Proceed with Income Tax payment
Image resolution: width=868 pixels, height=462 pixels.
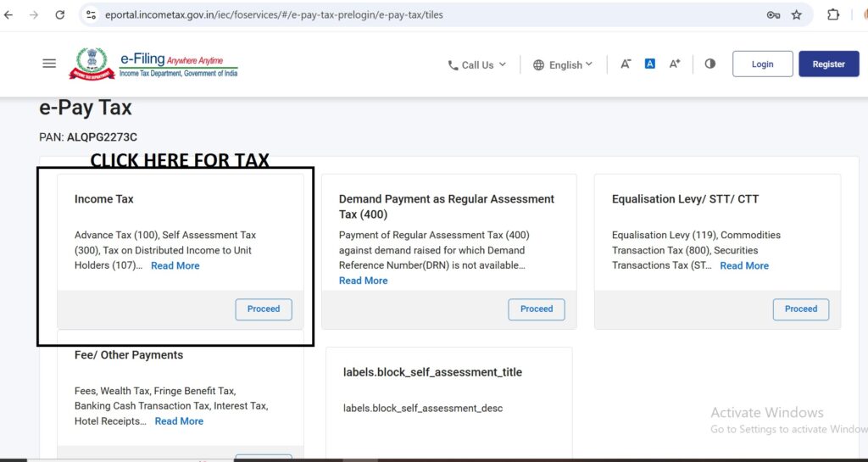point(264,309)
